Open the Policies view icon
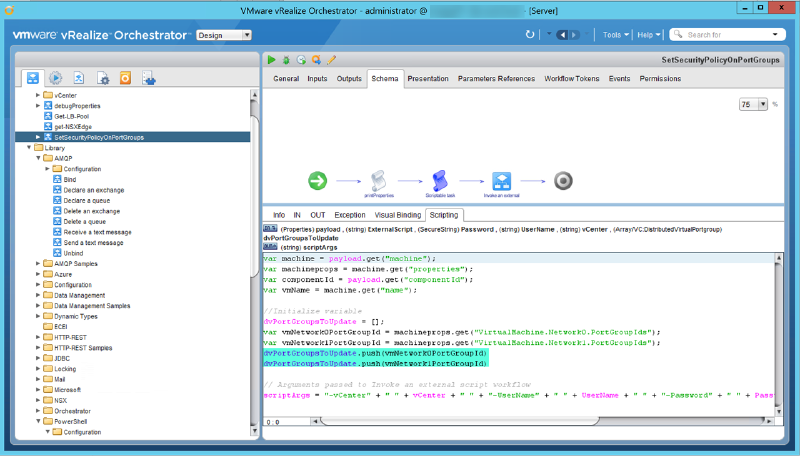The width and height of the screenshot is (800, 456). coord(79,78)
